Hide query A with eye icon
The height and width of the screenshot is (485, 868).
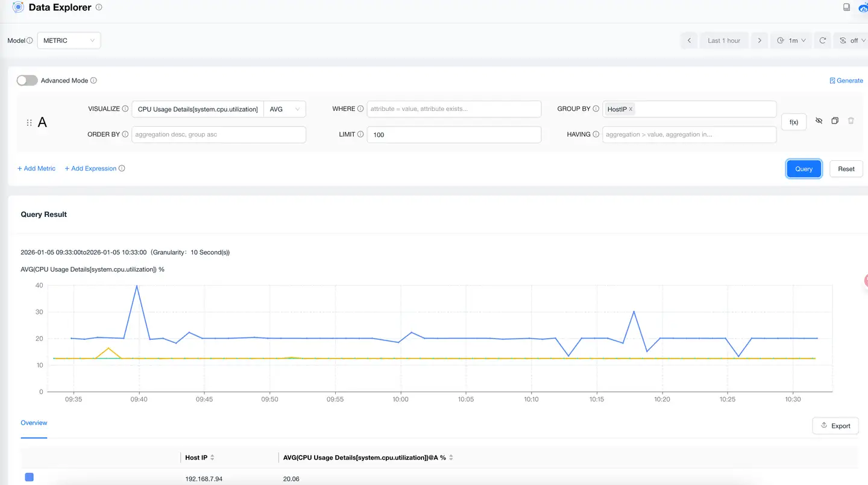819,121
